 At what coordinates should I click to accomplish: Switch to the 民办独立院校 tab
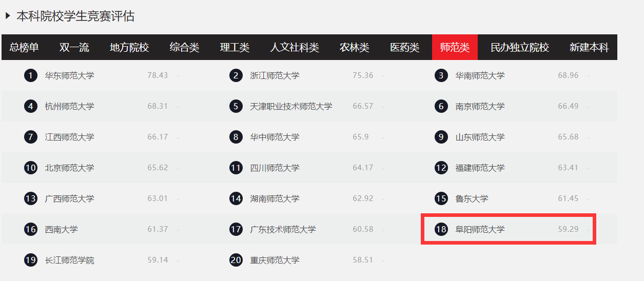tap(519, 48)
